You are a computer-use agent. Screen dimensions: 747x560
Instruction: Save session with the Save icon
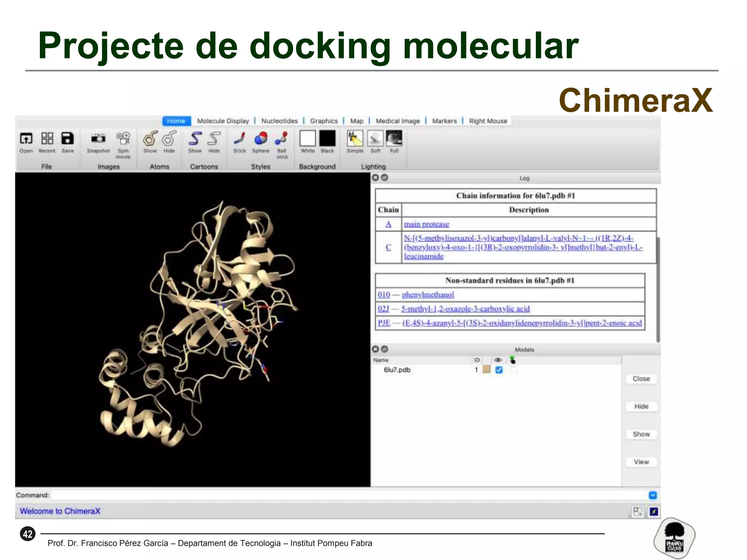pyautogui.click(x=67, y=142)
